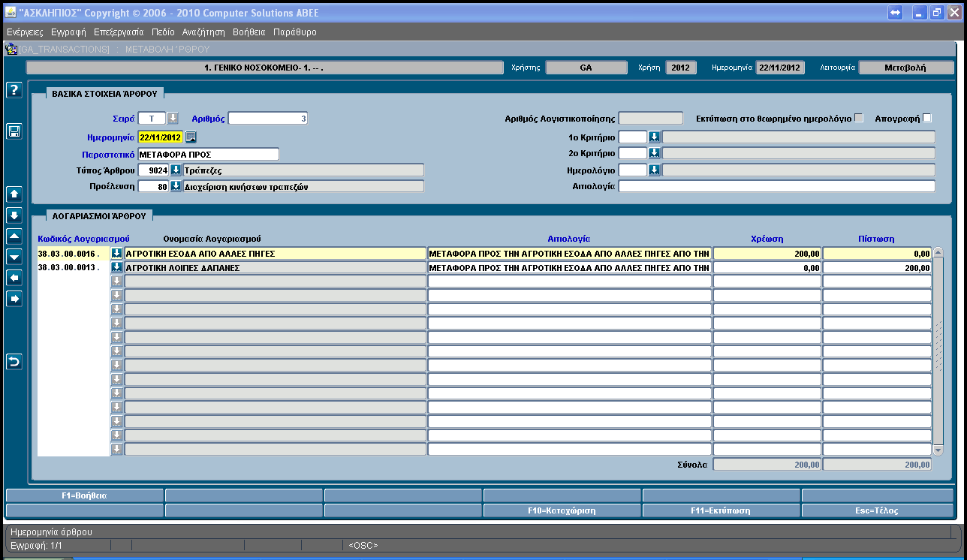
Task: Open the Τύπος Άρθρου lookup list
Action: pyautogui.click(x=176, y=170)
